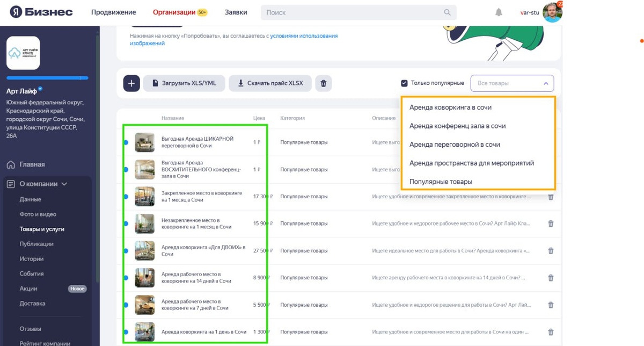Add a new product with the plus button
This screenshot has height=346, width=644.
pyautogui.click(x=131, y=83)
